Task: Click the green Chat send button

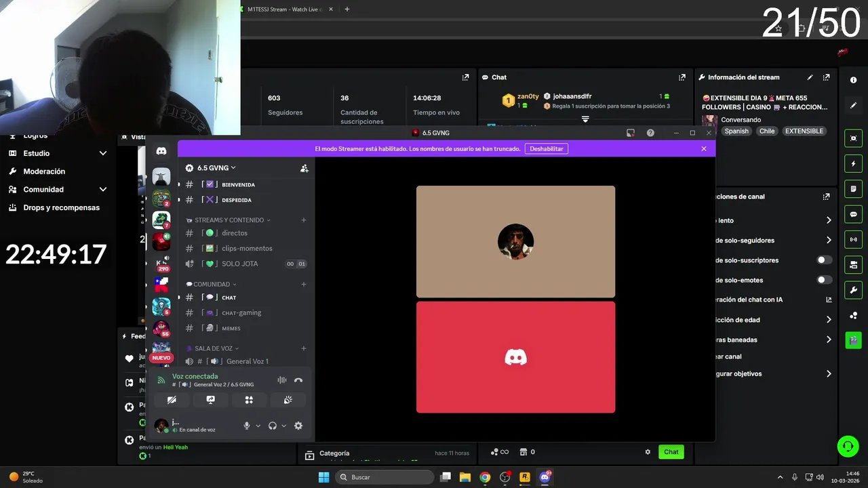Action: (671, 452)
